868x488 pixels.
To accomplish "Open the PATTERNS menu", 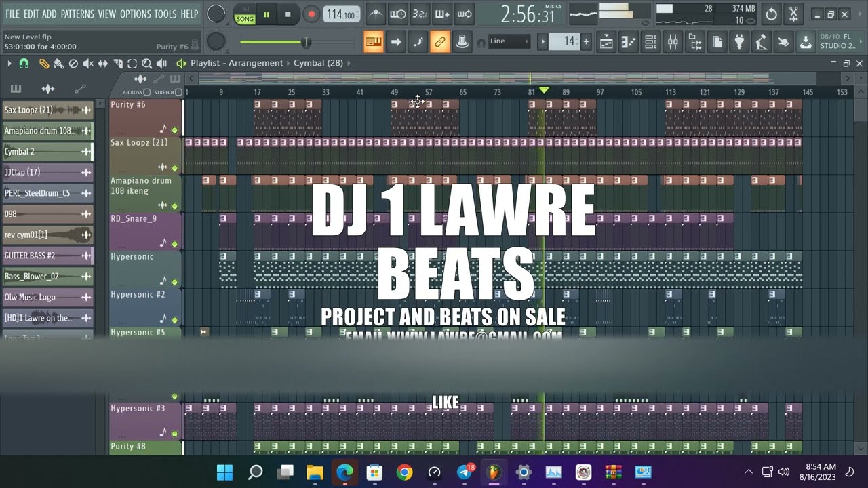I will 77,14.
